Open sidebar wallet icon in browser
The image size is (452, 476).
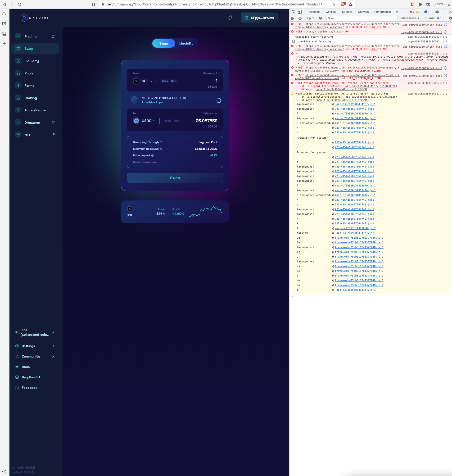point(4,24)
